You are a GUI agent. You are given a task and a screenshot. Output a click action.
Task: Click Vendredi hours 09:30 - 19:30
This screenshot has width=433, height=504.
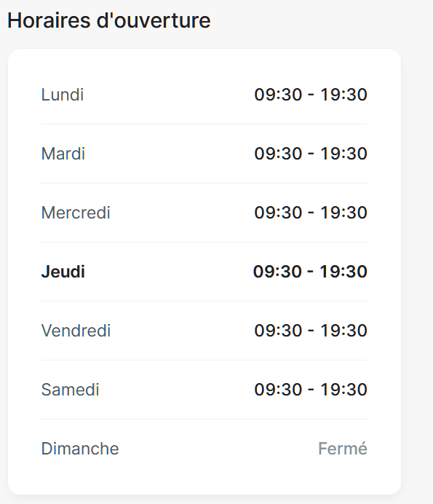(311, 331)
